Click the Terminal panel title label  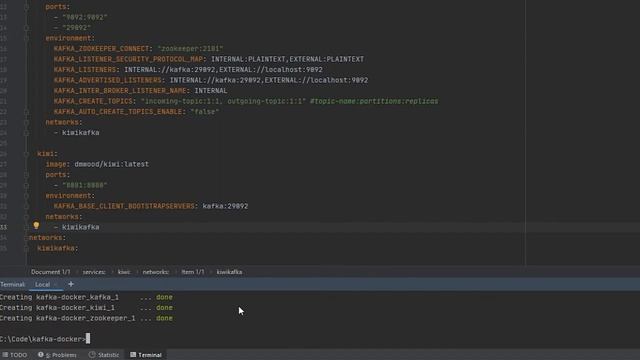click(12, 284)
